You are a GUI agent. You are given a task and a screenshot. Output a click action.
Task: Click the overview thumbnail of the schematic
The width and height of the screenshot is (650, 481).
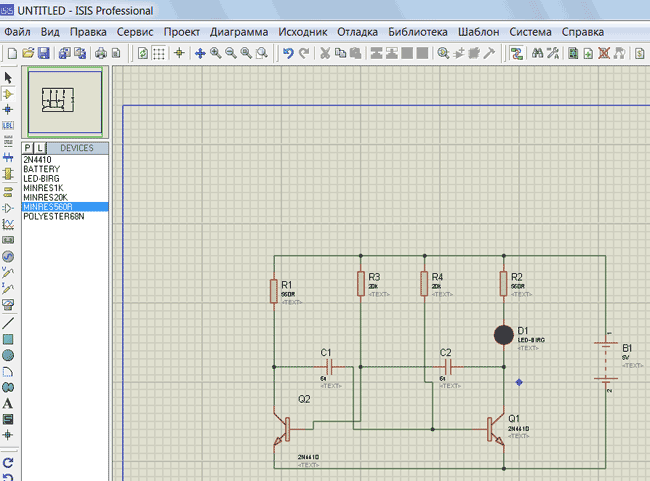[x=65, y=102]
